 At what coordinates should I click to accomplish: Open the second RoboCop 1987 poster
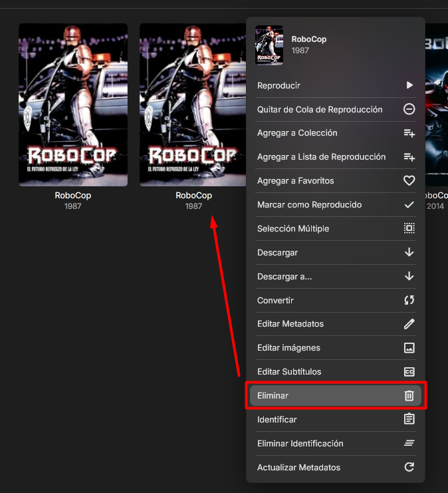tap(193, 104)
